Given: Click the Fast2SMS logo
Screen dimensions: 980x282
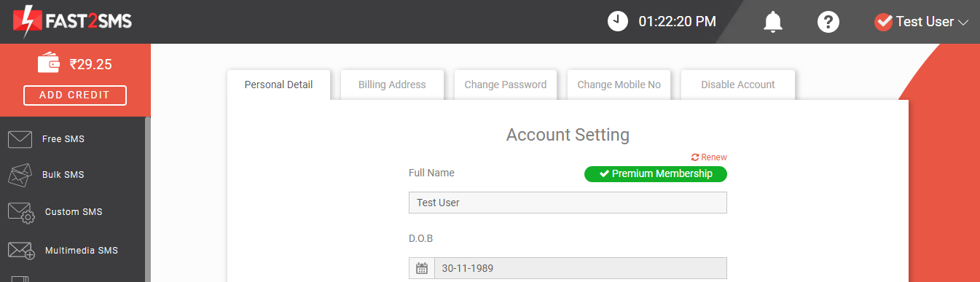Looking at the screenshot, I should (x=72, y=21).
